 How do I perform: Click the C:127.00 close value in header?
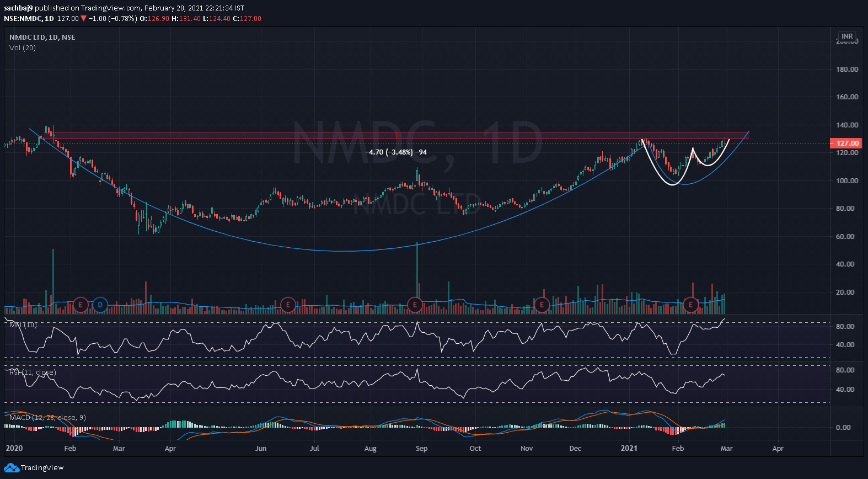click(247, 18)
